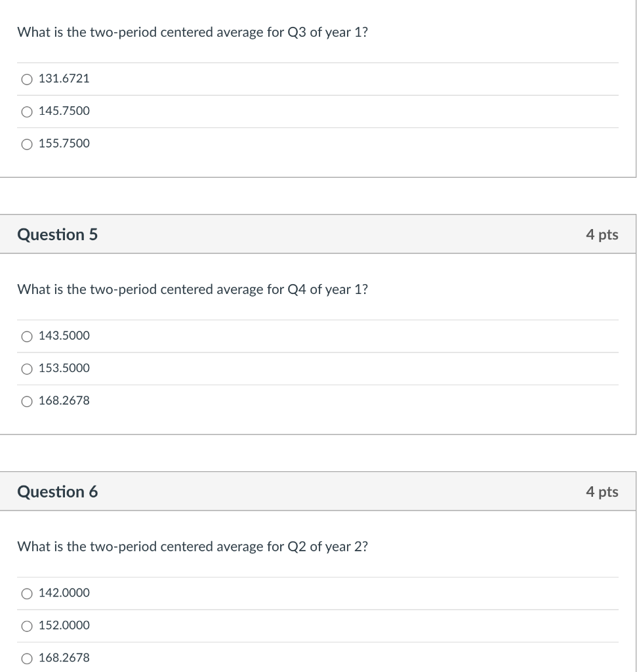Select 143.5000 in Question 5
The image size is (637, 672).
coord(26,336)
